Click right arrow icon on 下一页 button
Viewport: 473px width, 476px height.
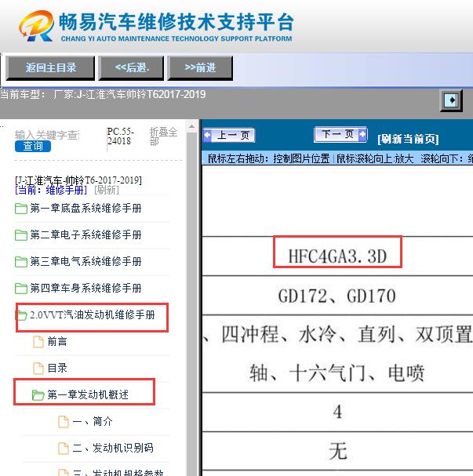362,134
